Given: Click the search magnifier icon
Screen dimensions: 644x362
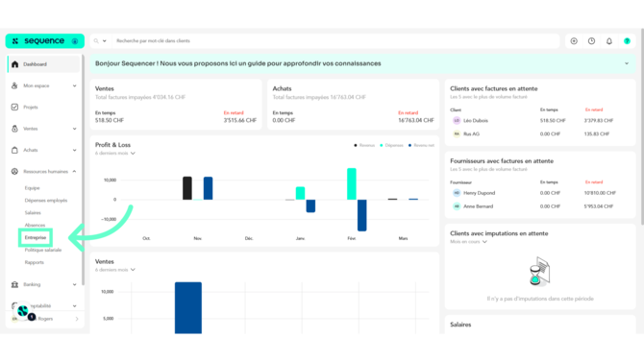Looking at the screenshot, I should point(96,41).
